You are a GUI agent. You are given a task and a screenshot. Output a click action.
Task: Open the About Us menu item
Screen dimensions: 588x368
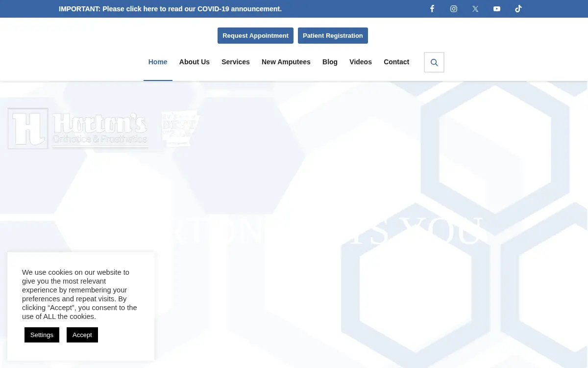pos(195,62)
